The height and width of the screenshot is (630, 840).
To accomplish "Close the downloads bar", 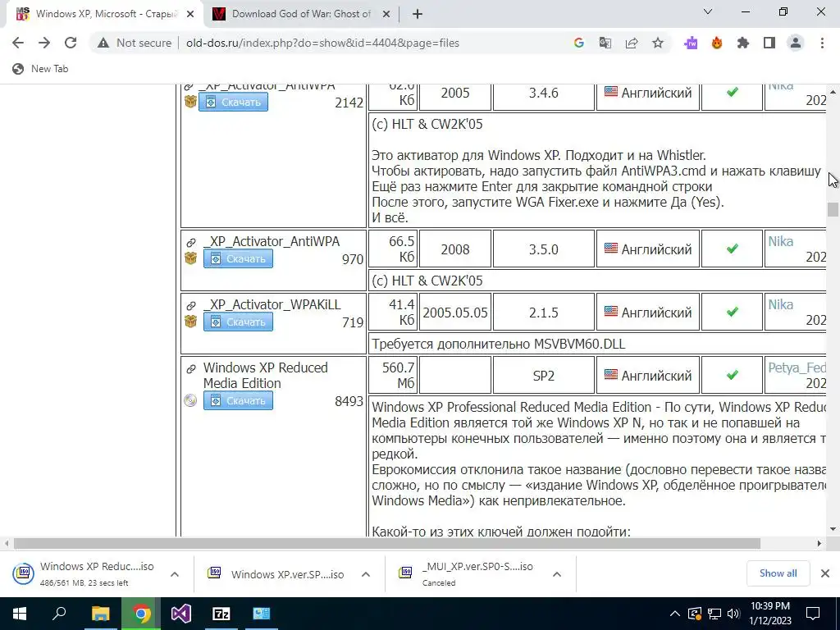I will [825, 573].
